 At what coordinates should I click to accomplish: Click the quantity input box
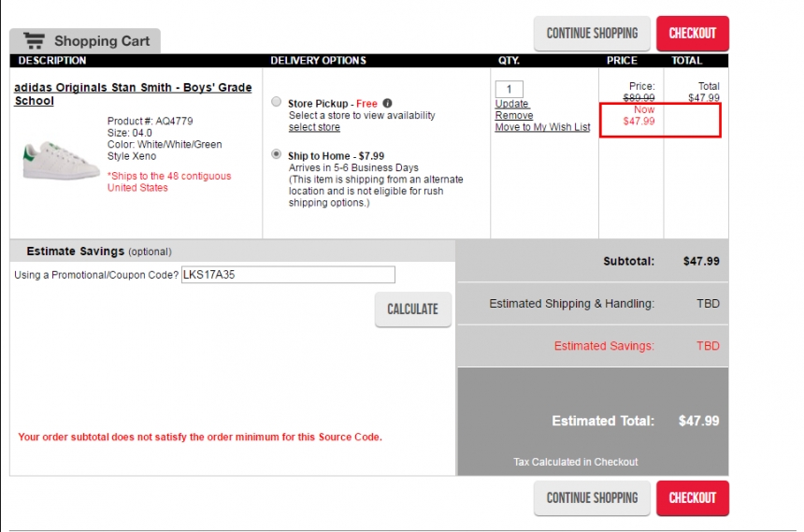coord(510,89)
